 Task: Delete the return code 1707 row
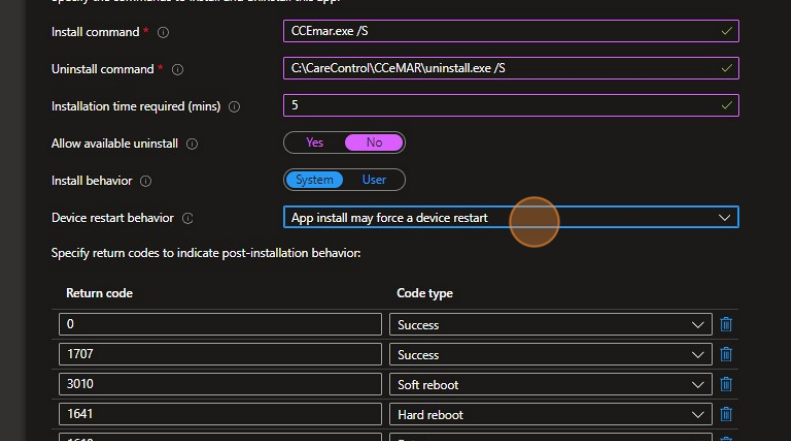tap(726, 355)
